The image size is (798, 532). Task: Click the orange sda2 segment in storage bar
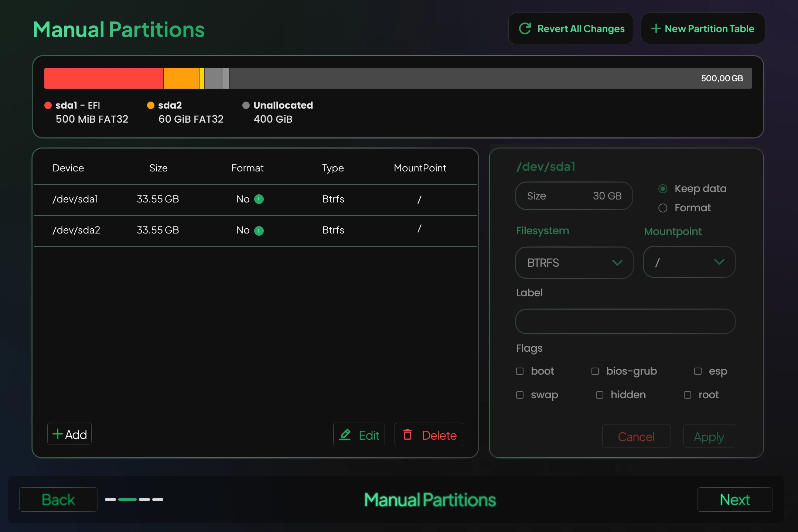(x=181, y=78)
